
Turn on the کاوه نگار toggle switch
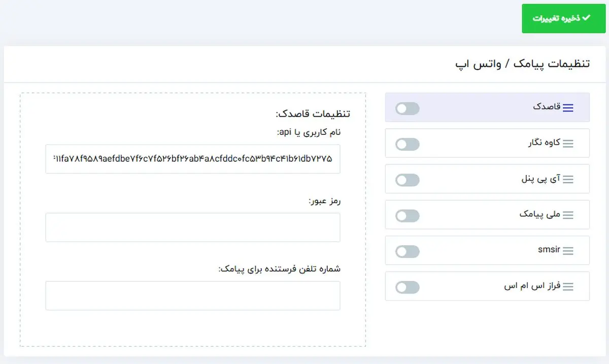408,144
